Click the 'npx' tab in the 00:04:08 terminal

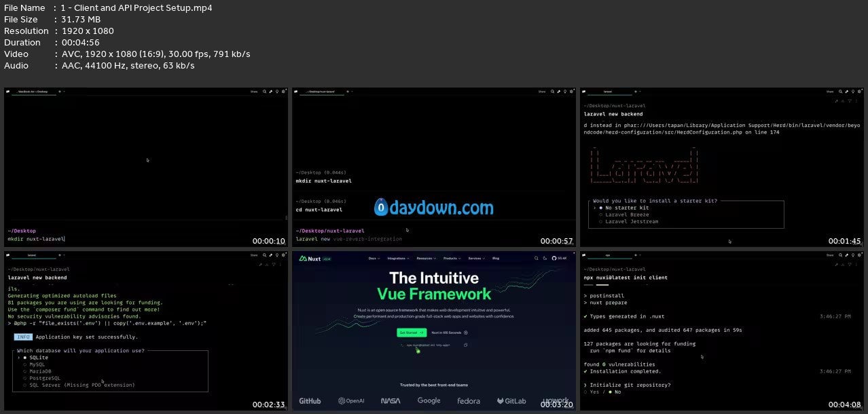coord(608,256)
